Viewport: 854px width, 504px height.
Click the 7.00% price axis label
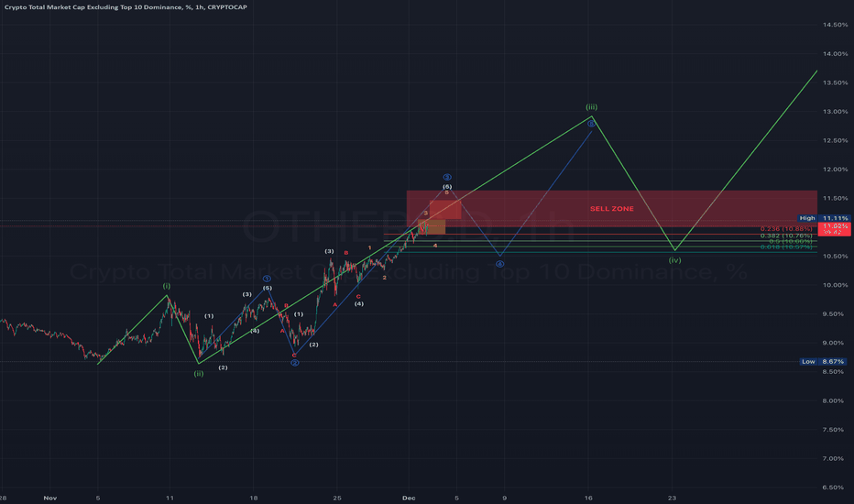pyautogui.click(x=835, y=459)
